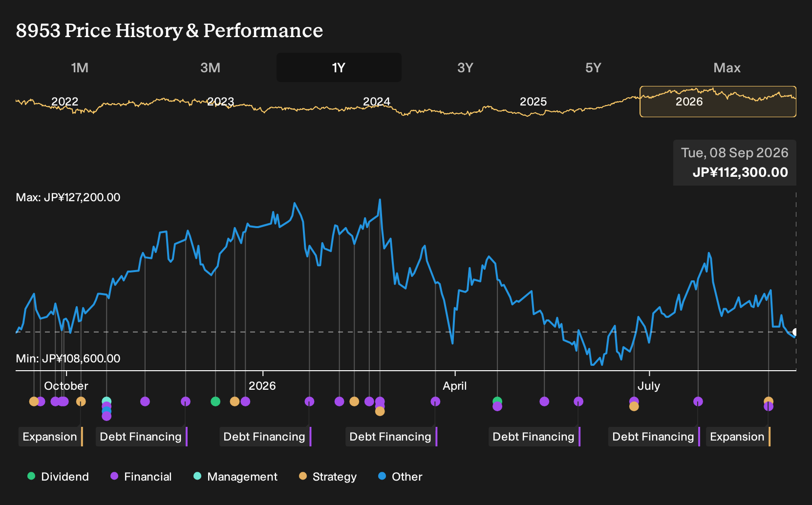Click orange Strategy marker right of first Dividend marker
Viewport: 812px width, 505px height.
(x=235, y=401)
